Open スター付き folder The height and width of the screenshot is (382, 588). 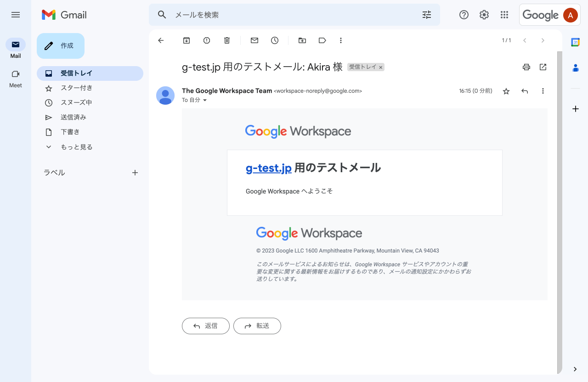tap(90, 88)
